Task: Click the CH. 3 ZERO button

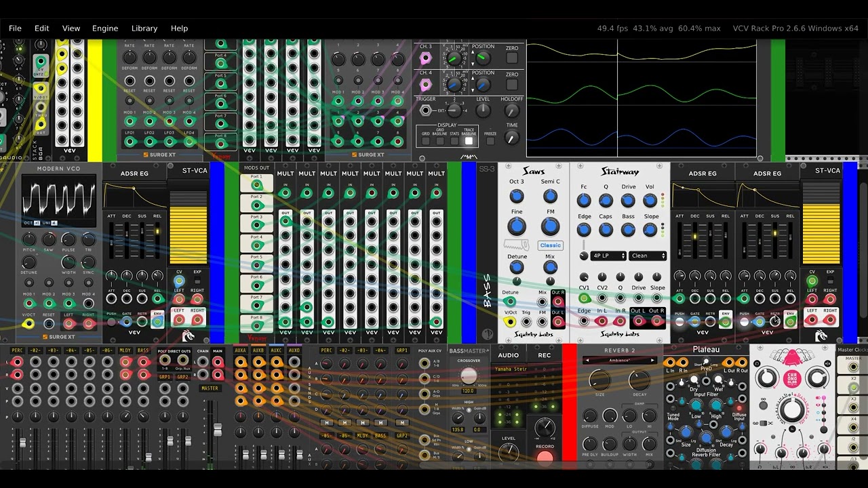Action: coord(512,58)
